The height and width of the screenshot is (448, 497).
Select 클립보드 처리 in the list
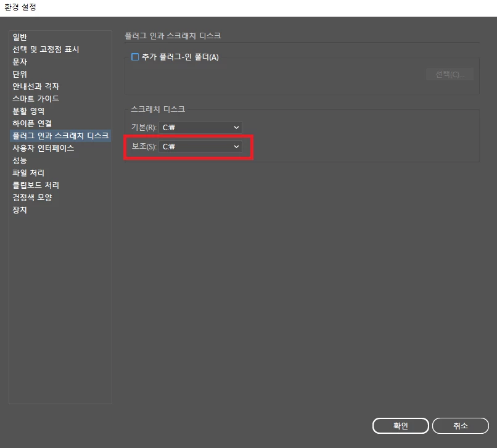[x=36, y=185]
